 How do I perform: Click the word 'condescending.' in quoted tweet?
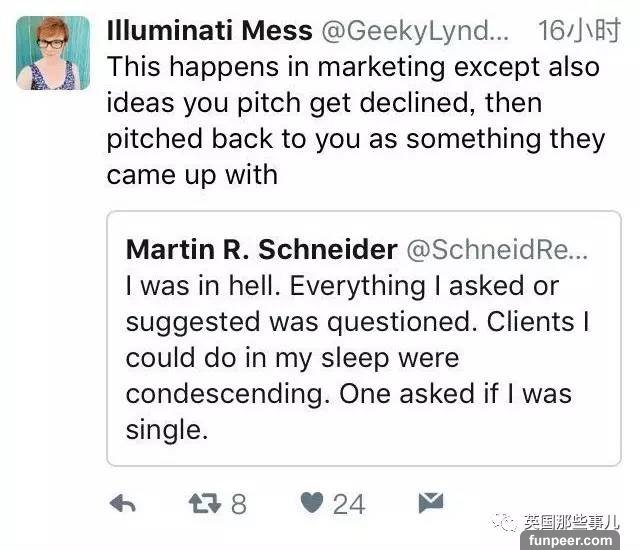coord(227,393)
